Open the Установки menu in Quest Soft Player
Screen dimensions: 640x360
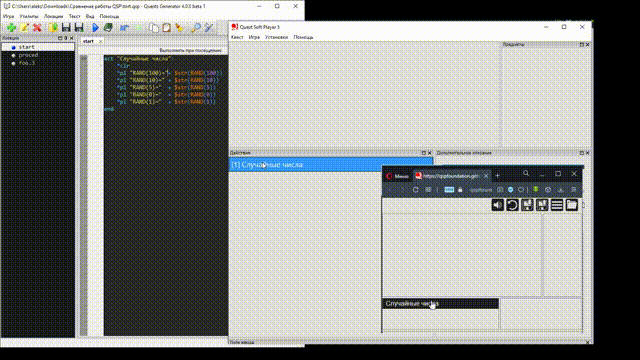276,37
